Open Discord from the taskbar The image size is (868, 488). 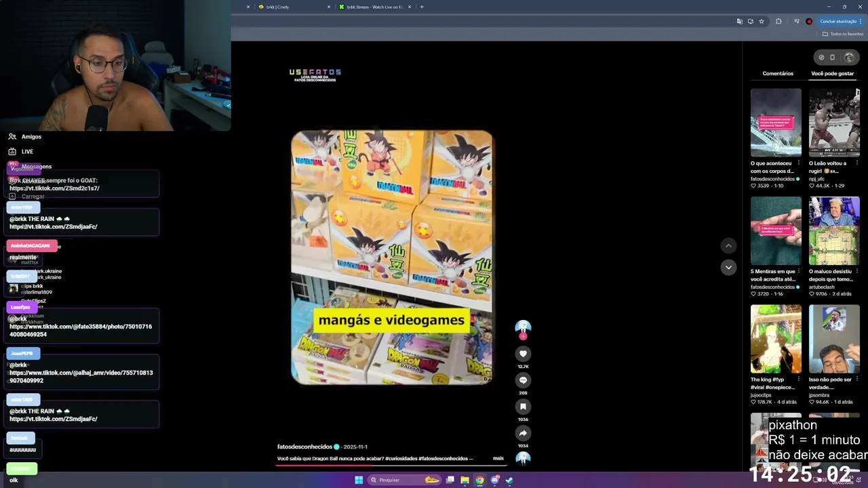pos(494,480)
